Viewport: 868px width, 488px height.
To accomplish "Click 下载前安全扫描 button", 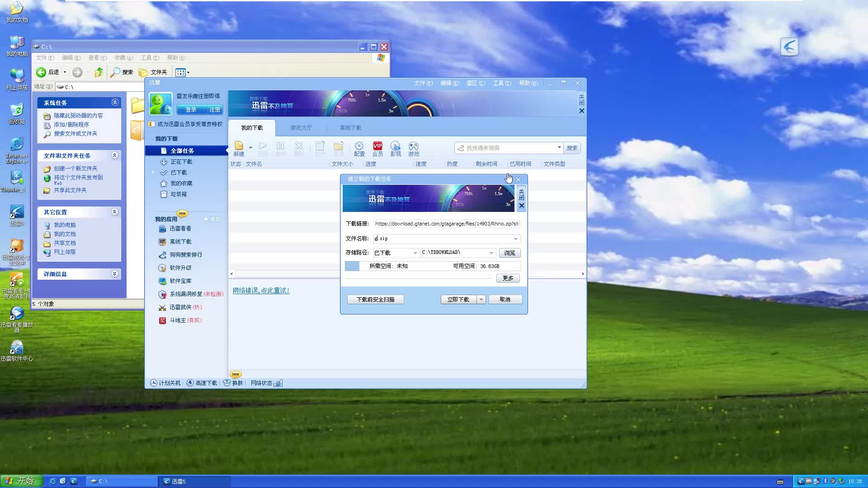I will (x=376, y=300).
